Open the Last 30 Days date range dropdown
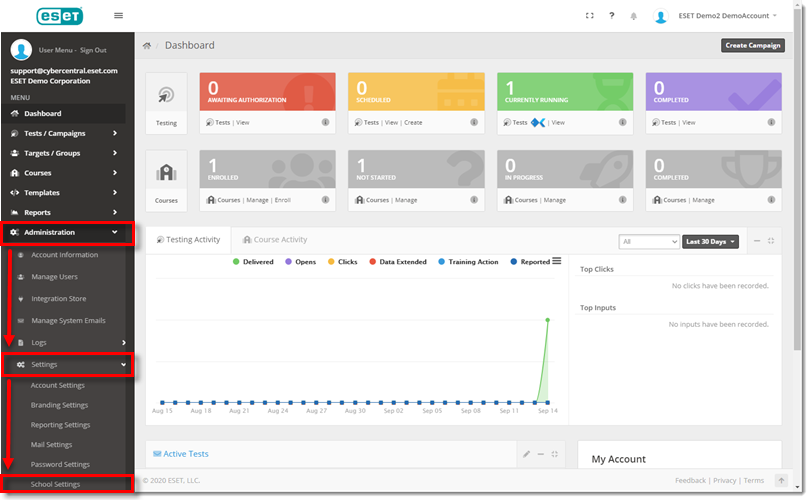Image resolution: width=811 pixels, height=500 pixels. (710, 241)
